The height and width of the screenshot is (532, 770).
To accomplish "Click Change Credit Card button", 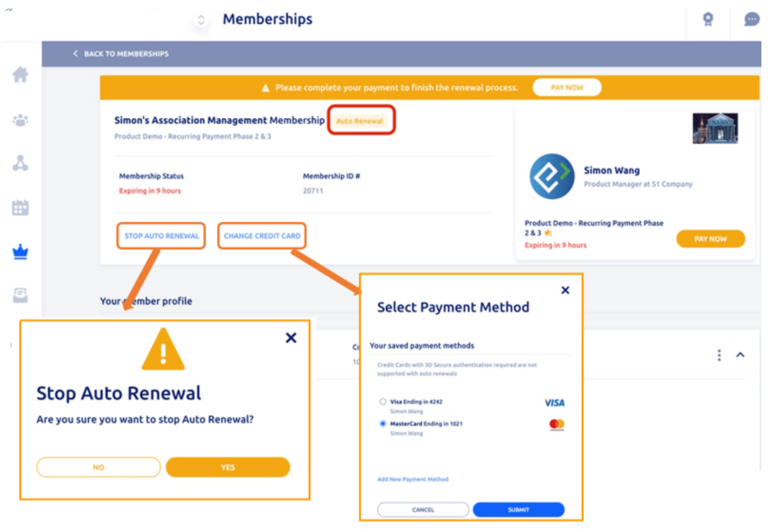I will (x=262, y=236).
